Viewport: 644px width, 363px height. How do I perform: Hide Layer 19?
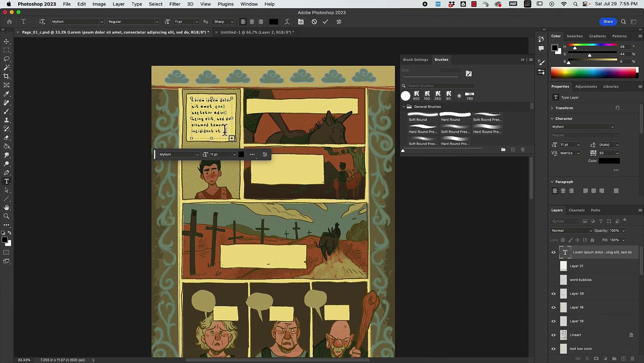(554, 321)
